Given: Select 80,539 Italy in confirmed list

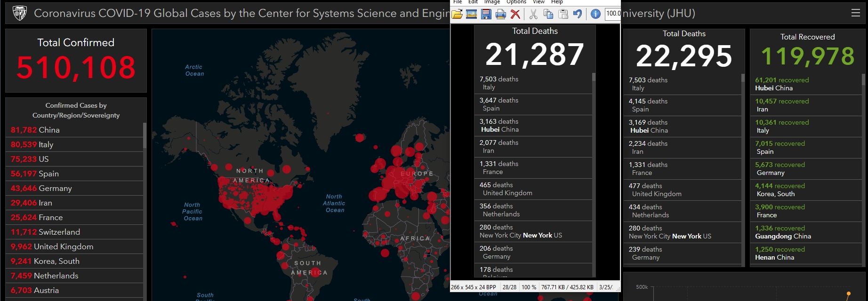Looking at the screenshot, I should (74, 144).
